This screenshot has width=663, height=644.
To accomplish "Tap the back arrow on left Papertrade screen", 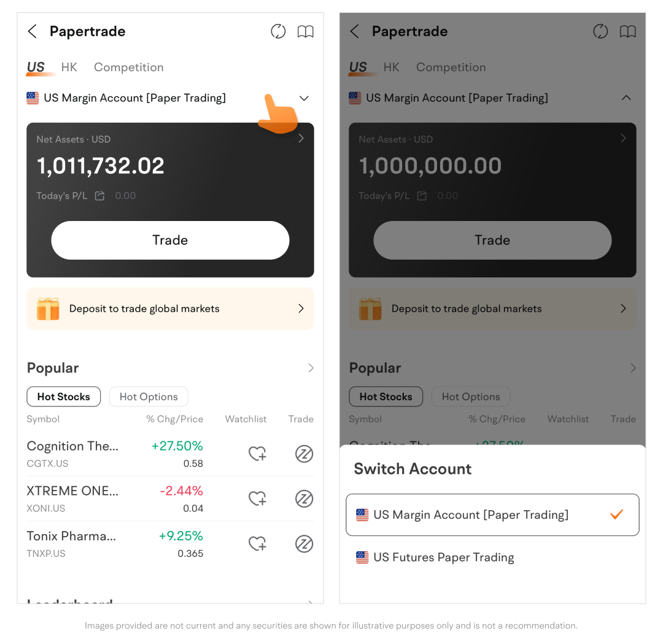I will (32, 31).
